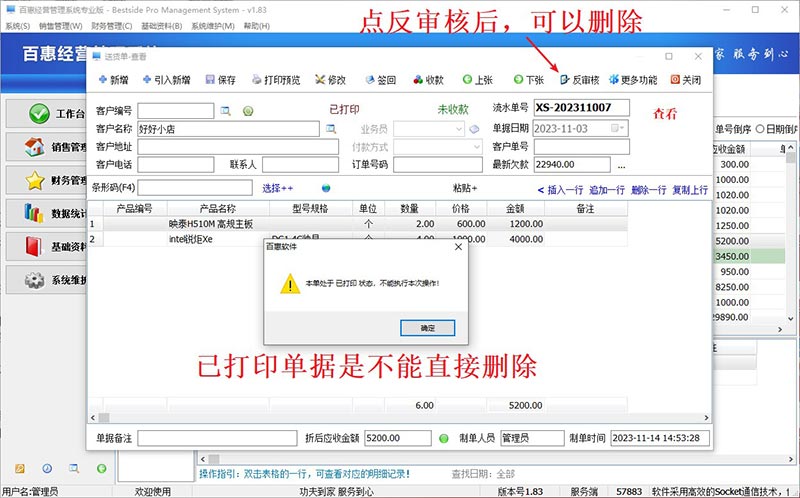Click the 修改 (Edit) toolbar button

331,80
